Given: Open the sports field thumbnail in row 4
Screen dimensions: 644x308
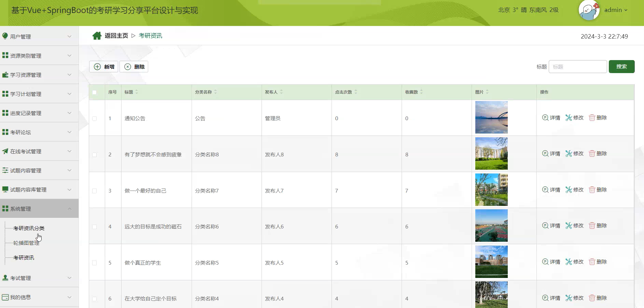Looking at the screenshot, I should 491,225.
